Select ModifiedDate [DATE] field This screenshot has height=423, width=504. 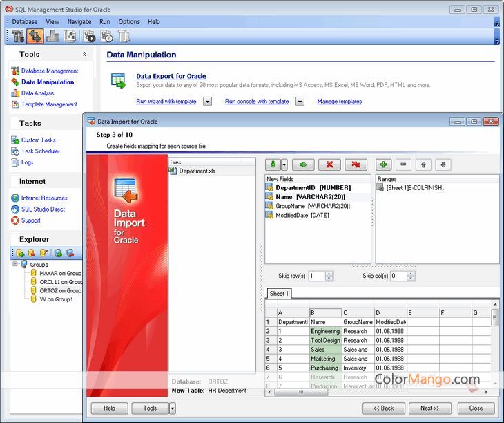tap(302, 215)
